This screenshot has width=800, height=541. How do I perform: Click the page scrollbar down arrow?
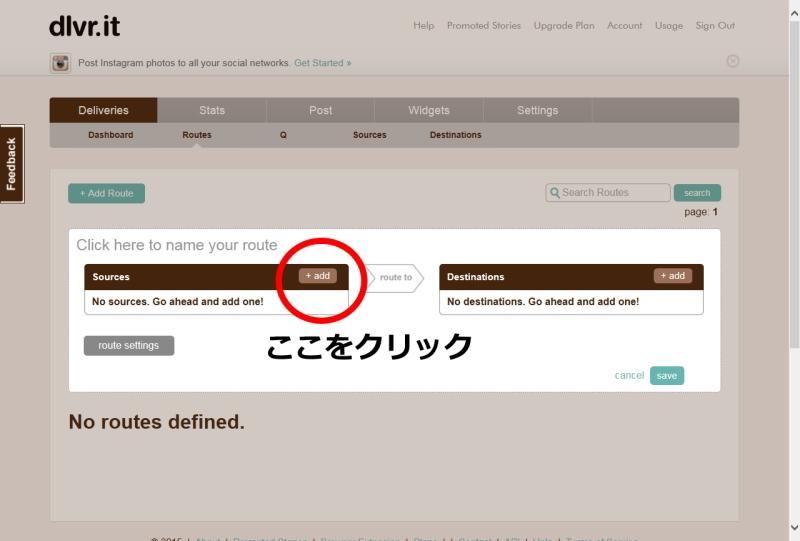coord(794,527)
